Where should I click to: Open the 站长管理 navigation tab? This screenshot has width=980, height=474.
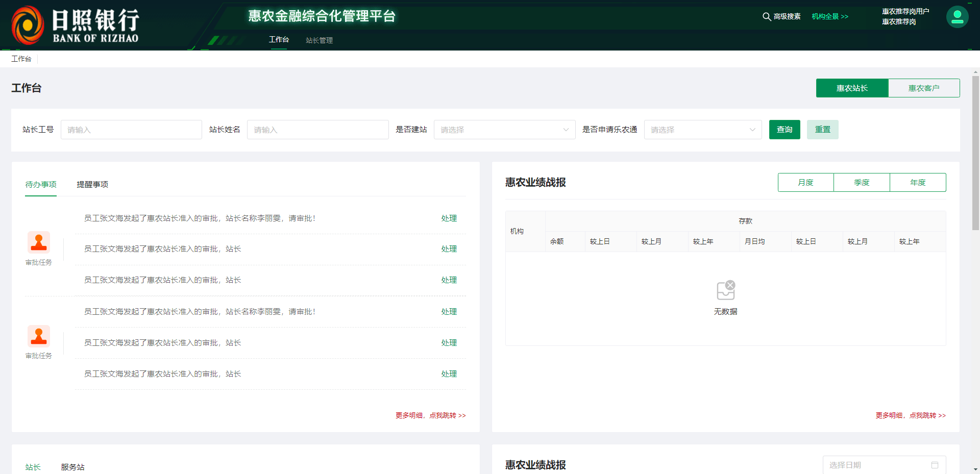[x=319, y=40]
